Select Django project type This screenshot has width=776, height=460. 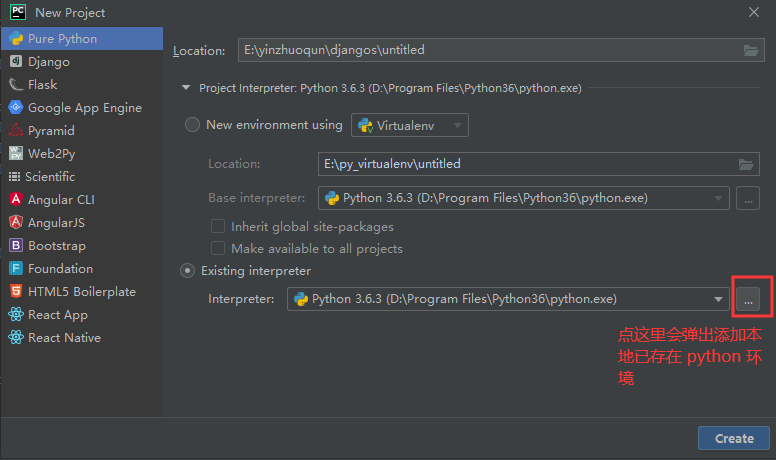coord(82,61)
